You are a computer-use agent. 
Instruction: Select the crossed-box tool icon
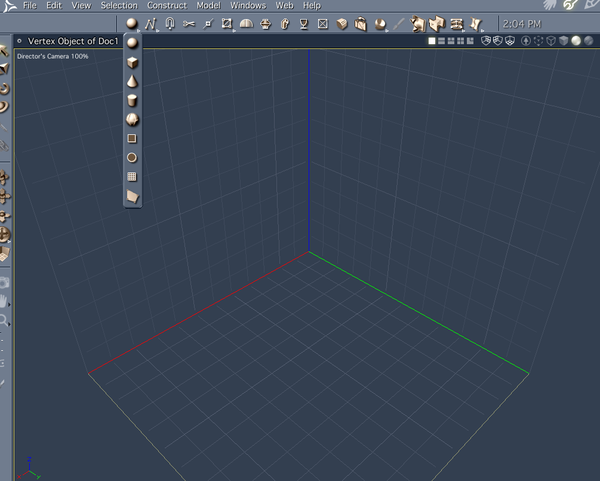[323, 24]
